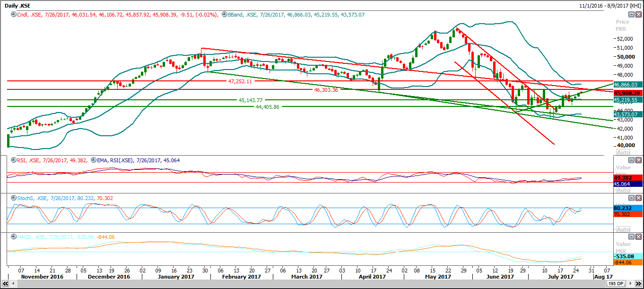Close the RSI indicator pane
Viewport: 644px width, 289px height.
[x=638, y=160]
